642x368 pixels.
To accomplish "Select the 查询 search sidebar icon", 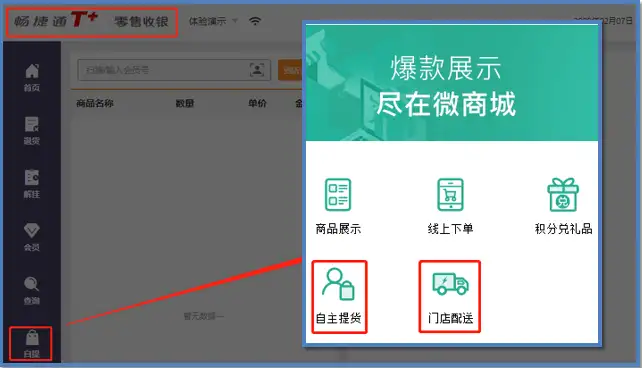I will pos(32,284).
